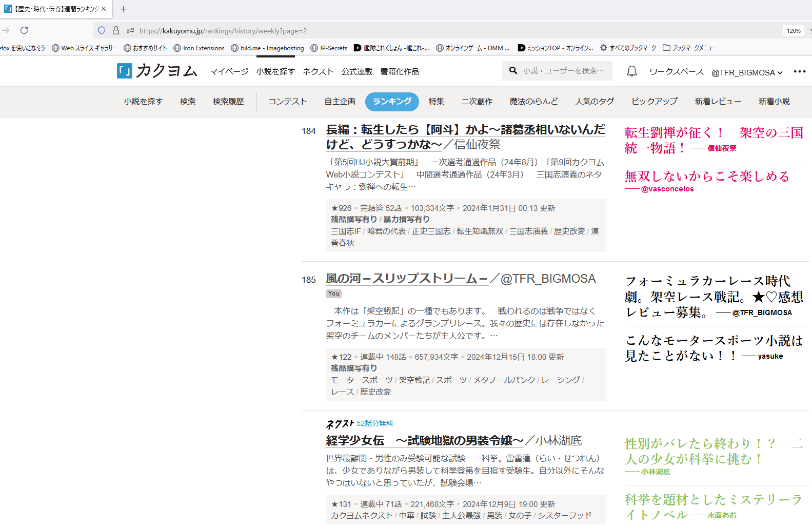The image size is (812, 527).
Task: Open the browser tracking protection shield icon
Action: click(x=102, y=31)
